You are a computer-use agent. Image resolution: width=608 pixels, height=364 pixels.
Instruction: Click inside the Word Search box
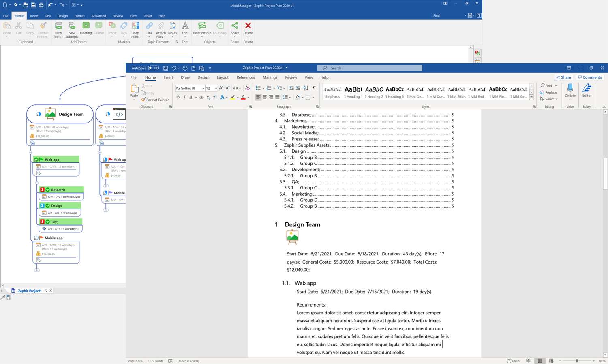[x=369, y=68]
